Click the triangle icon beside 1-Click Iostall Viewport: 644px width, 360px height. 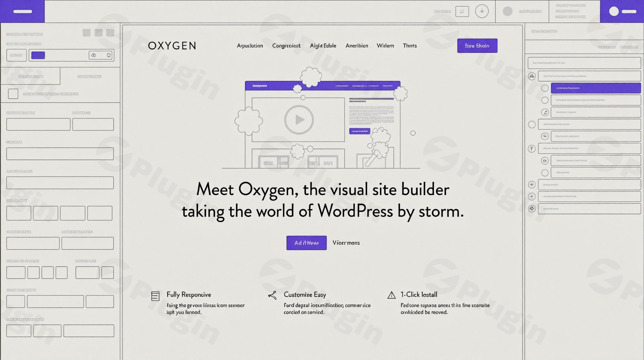(391, 295)
